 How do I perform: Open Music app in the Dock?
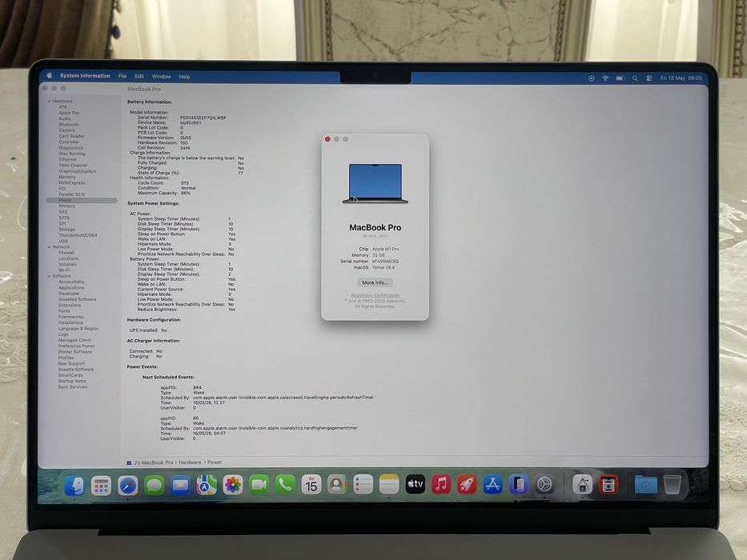tap(441, 484)
